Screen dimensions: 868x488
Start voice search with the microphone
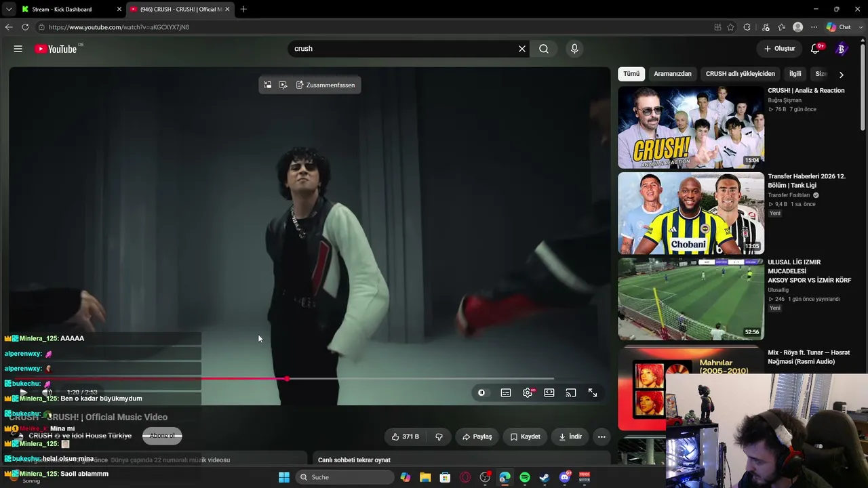[574, 49]
